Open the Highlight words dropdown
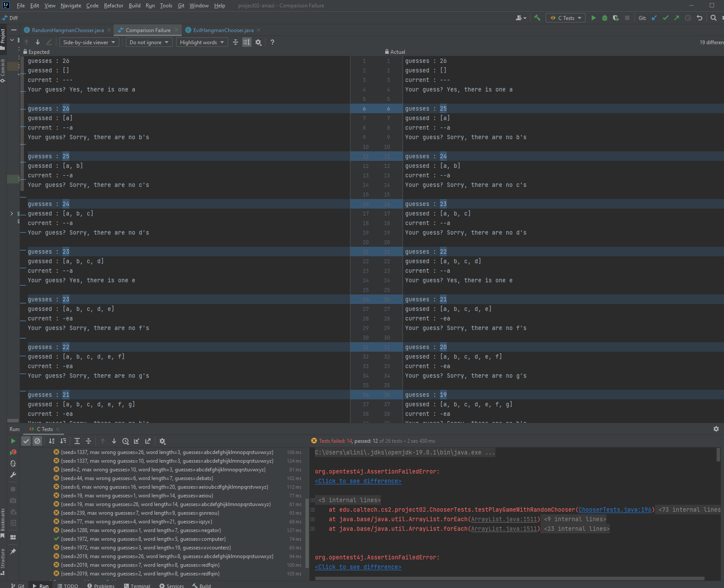The image size is (724, 588). pos(202,42)
